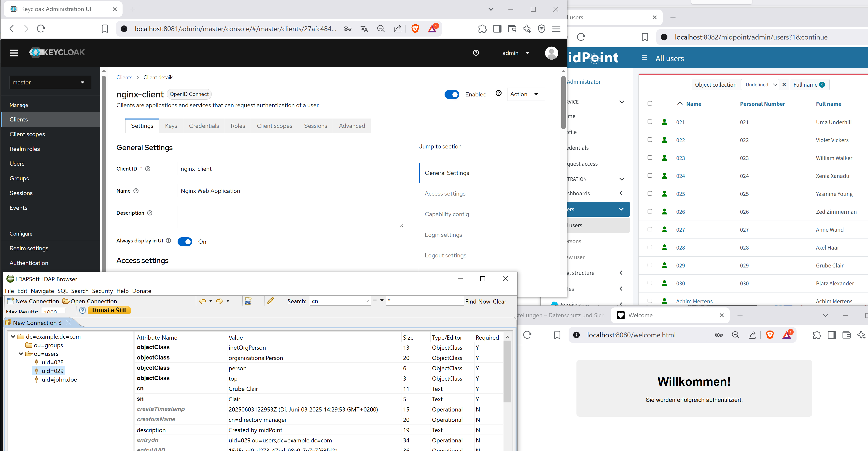Image resolution: width=868 pixels, height=451 pixels.
Task: Click connect plug icon in LDAP Browser toolbar
Action: coord(271,301)
